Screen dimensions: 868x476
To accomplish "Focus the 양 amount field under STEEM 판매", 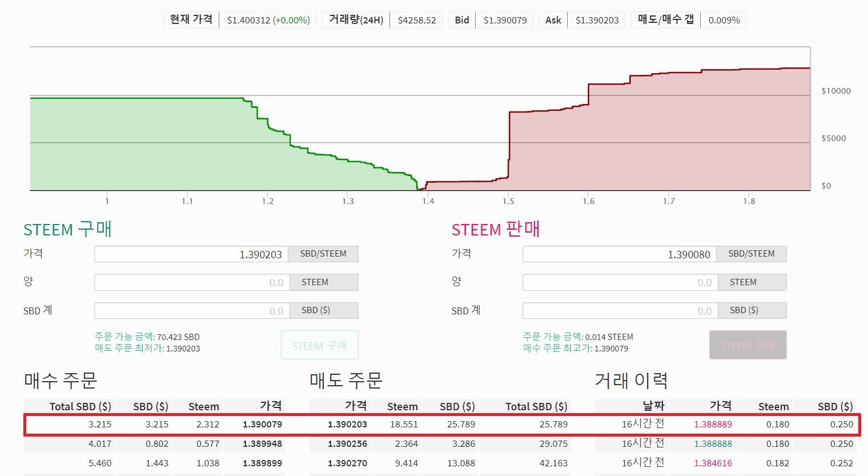I will coord(620,282).
